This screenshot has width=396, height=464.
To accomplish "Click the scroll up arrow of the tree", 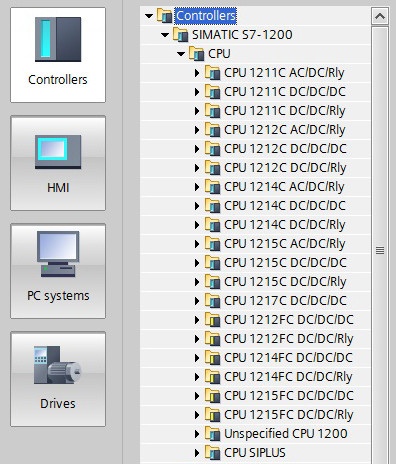I will pos(380,16).
